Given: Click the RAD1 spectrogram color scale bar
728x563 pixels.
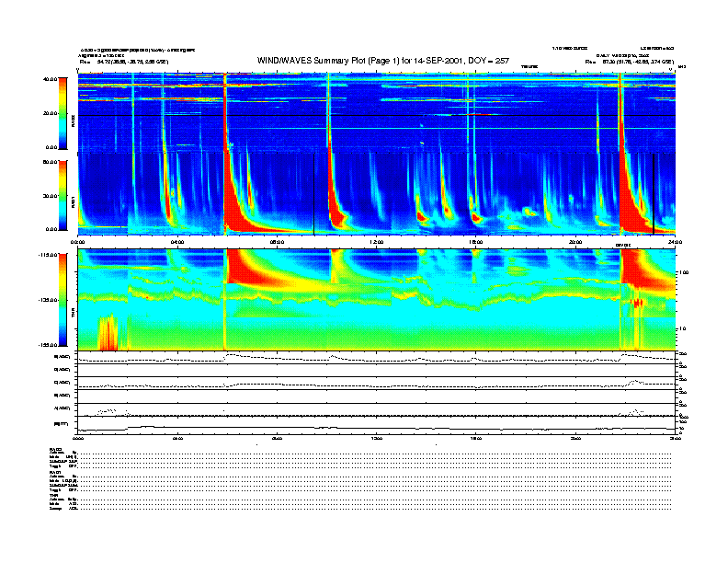Looking at the screenshot, I should [x=63, y=196].
